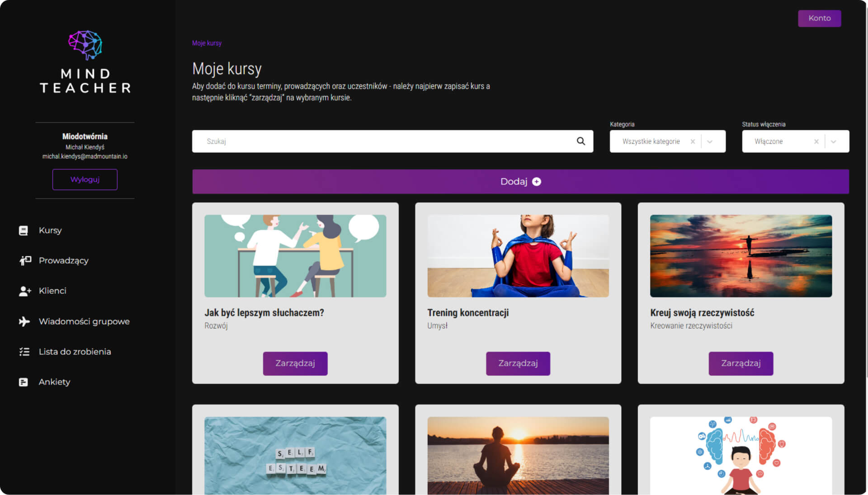Click the Kursy book icon
Screen dimensions: 868x495
[x=24, y=231]
